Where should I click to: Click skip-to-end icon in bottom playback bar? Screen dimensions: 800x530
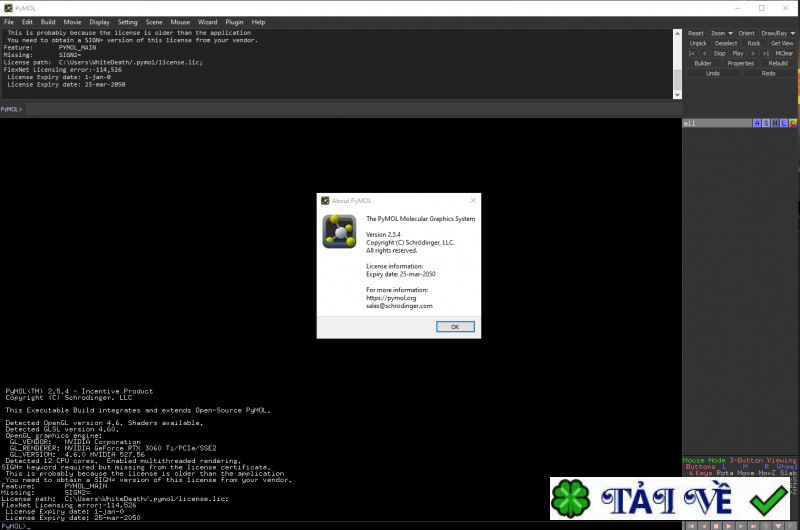pyautogui.click(x=754, y=526)
